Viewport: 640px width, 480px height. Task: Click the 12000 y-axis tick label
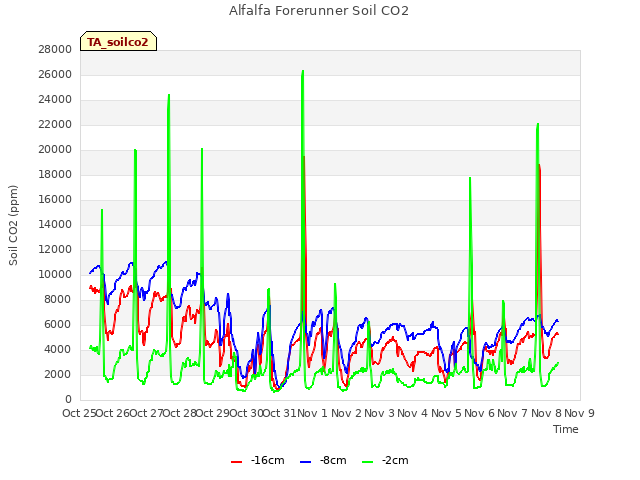[x=55, y=249]
